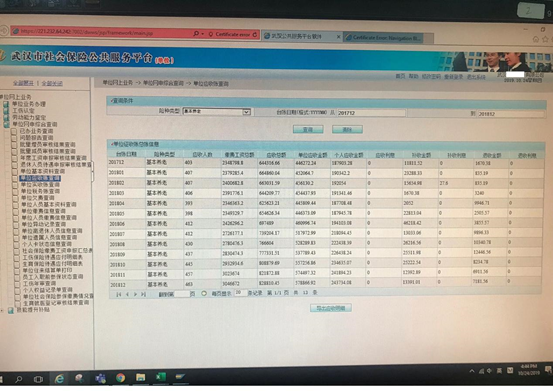
Task: Open the 险种类型 dropdown list
Action: pyautogui.click(x=247, y=112)
